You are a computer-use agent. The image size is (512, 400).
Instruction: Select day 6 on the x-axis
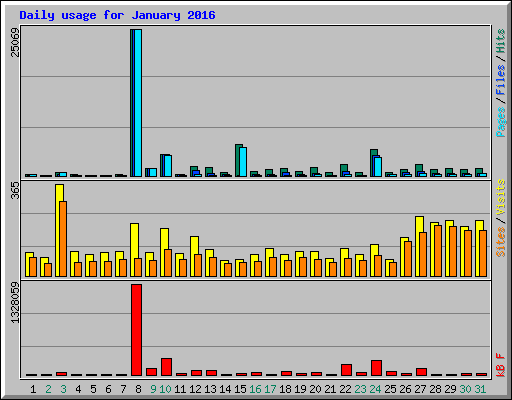(108, 389)
